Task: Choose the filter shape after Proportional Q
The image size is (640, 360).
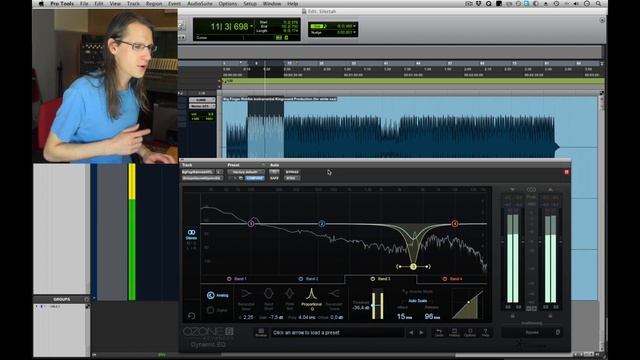Action: click(334, 293)
